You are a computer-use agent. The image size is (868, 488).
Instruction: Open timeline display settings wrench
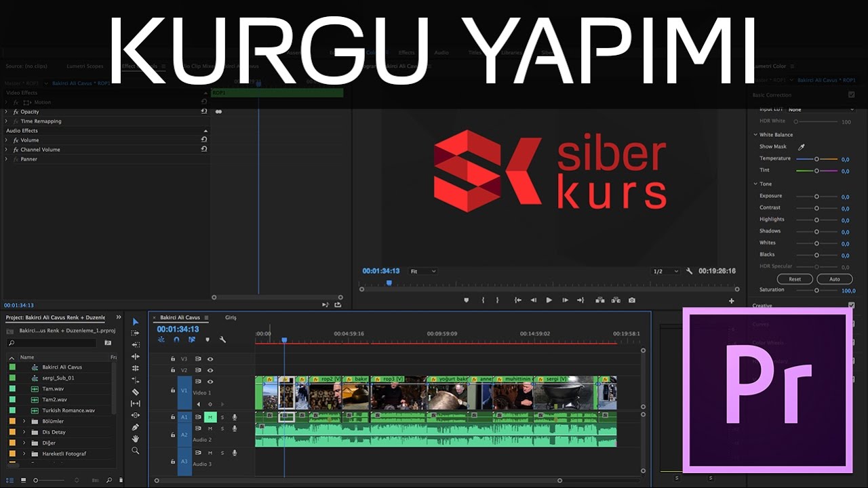tap(222, 340)
